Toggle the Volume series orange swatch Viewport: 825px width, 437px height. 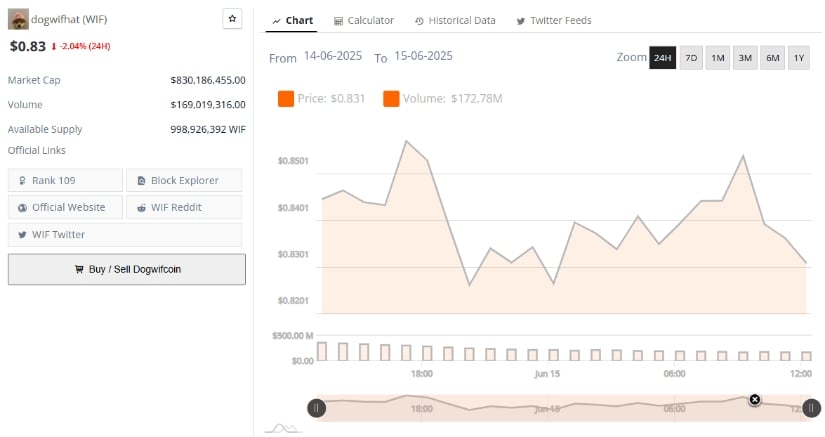pyautogui.click(x=391, y=98)
